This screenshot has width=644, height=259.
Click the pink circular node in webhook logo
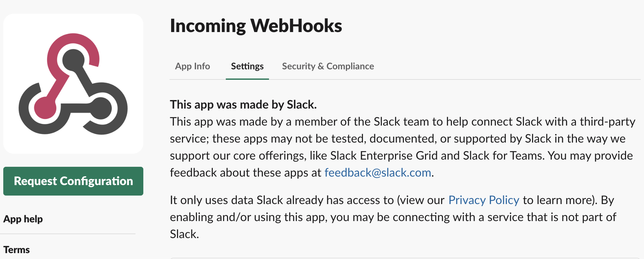[45, 108]
